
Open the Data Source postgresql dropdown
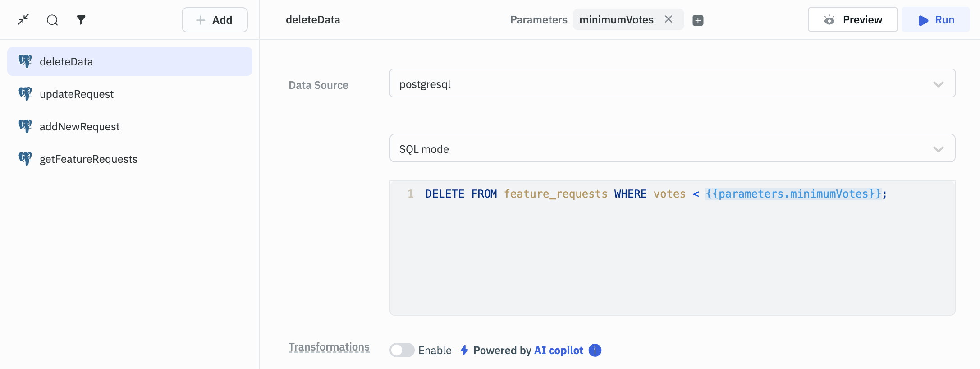(672, 83)
